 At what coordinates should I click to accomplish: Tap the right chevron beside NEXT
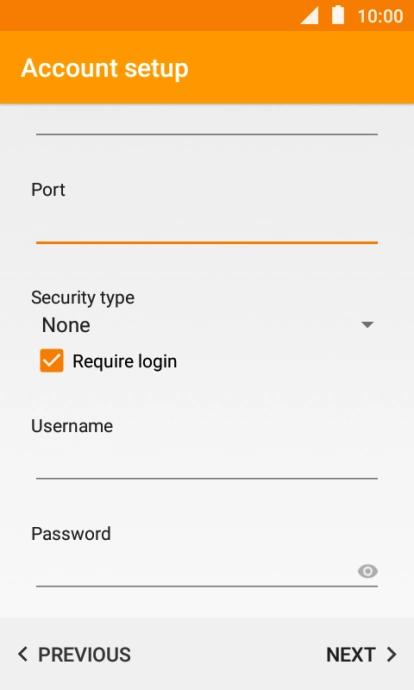pos(392,654)
